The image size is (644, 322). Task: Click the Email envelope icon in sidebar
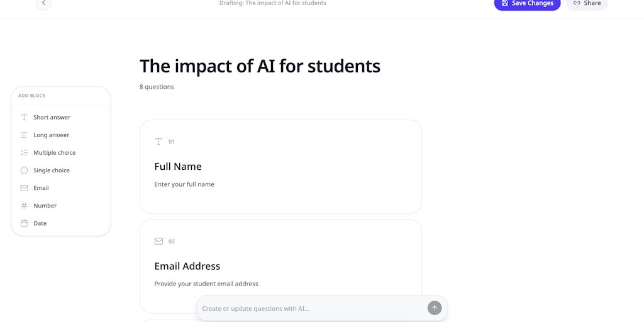coord(24,188)
